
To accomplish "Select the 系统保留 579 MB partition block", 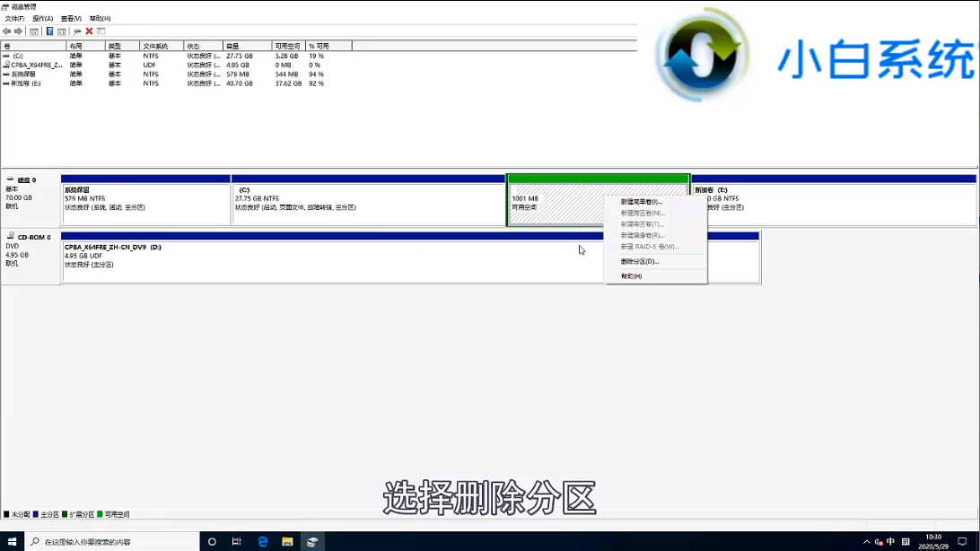I will point(145,200).
